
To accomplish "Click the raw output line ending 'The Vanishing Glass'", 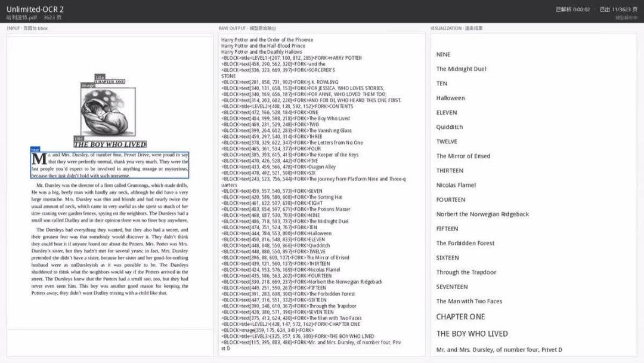I will [286, 131].
